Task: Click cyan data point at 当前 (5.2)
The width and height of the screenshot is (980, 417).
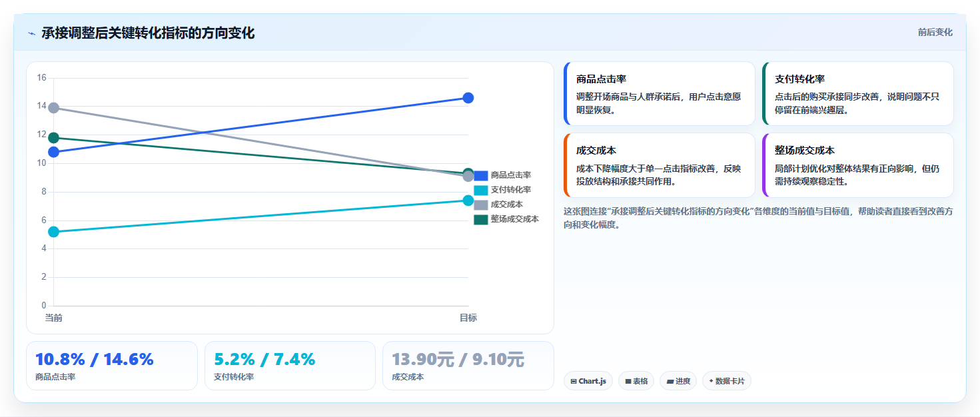Action: 54,232
